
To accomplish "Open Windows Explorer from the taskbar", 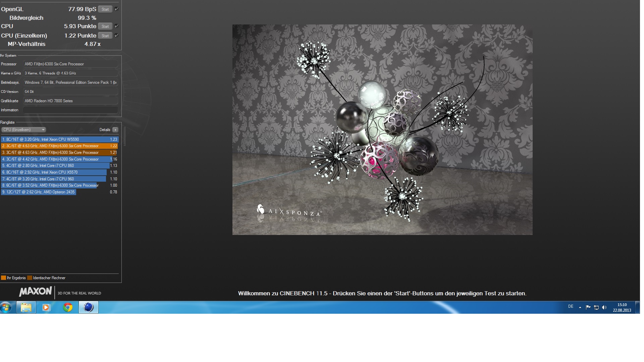I will pos(26,307).
